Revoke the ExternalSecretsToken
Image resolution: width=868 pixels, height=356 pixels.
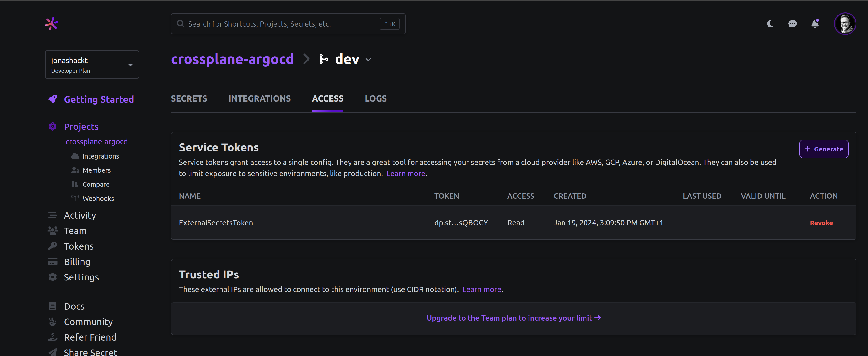click(x=821, y=222)
